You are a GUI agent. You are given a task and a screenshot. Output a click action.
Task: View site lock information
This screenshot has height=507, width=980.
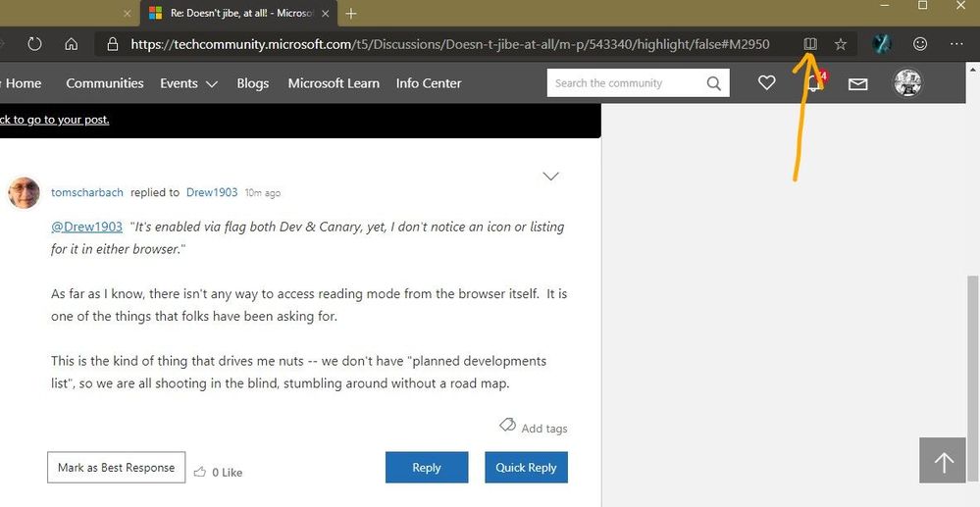point(113,44)
